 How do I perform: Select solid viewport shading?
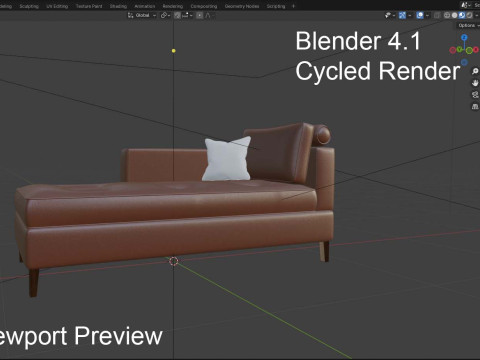point(454,15)
